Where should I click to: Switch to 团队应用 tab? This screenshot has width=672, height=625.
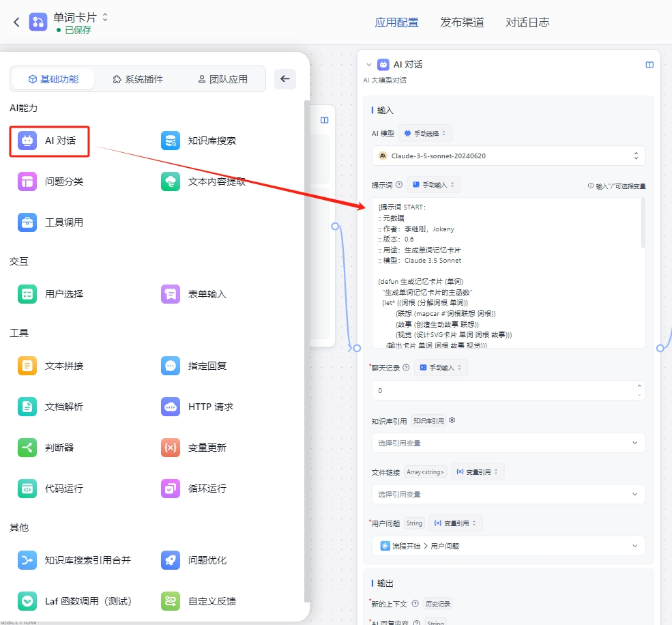click(x=223, y=79)
